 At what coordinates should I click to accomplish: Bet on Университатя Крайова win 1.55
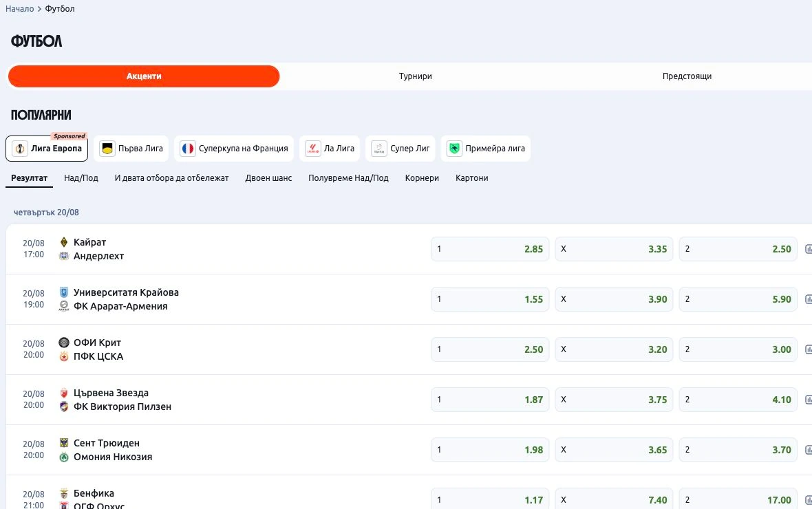coord(490,299)
